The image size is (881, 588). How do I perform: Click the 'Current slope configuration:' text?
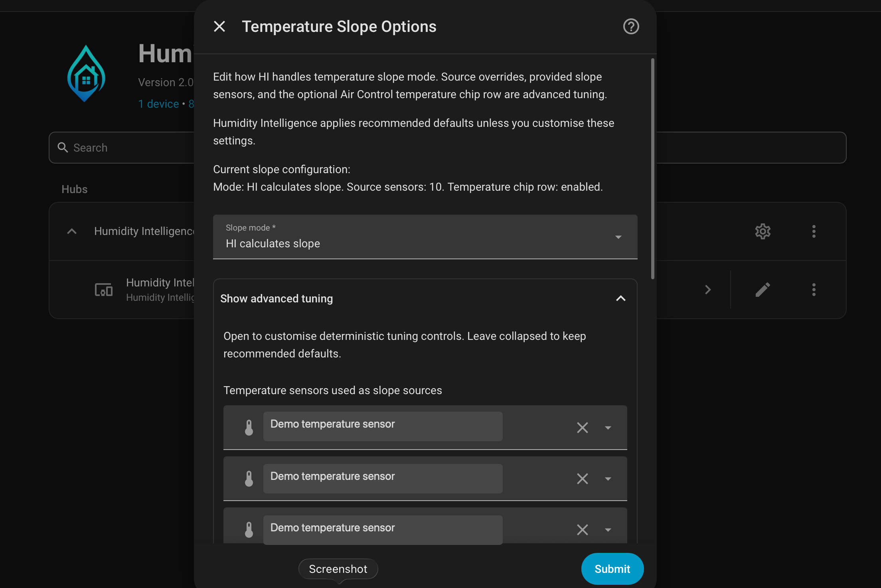[282, 170]
